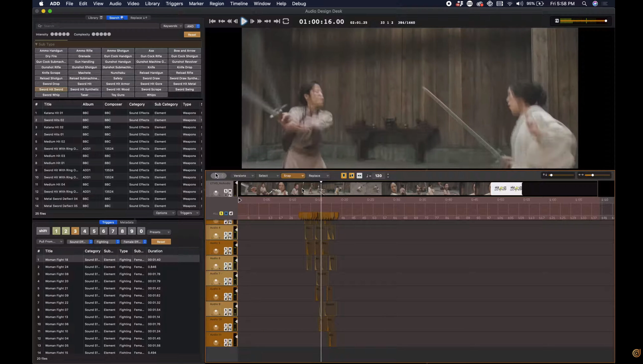Start playback with the Play button
The image size is (643, 364).
click(x=244, y=21)
